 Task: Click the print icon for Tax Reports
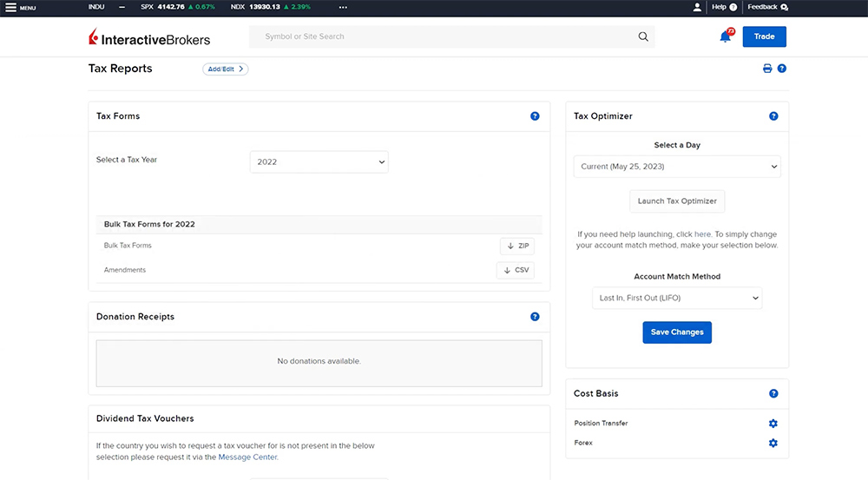pos(767,69)
